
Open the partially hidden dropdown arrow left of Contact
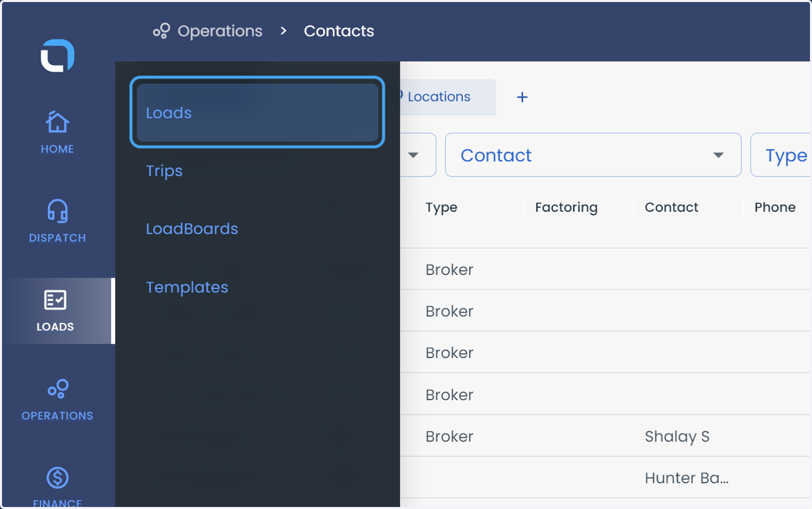[413, 155]
